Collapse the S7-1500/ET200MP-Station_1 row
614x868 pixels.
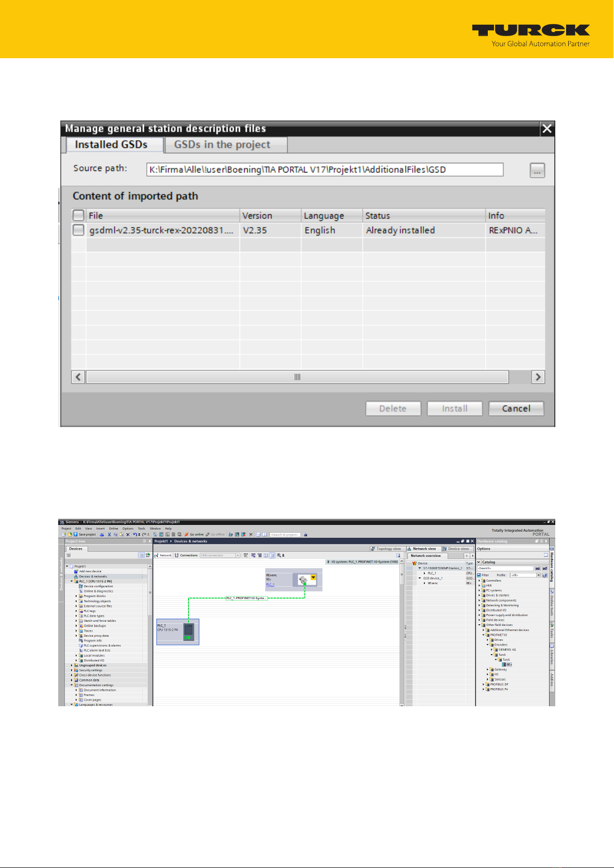[x=420, y=568]
